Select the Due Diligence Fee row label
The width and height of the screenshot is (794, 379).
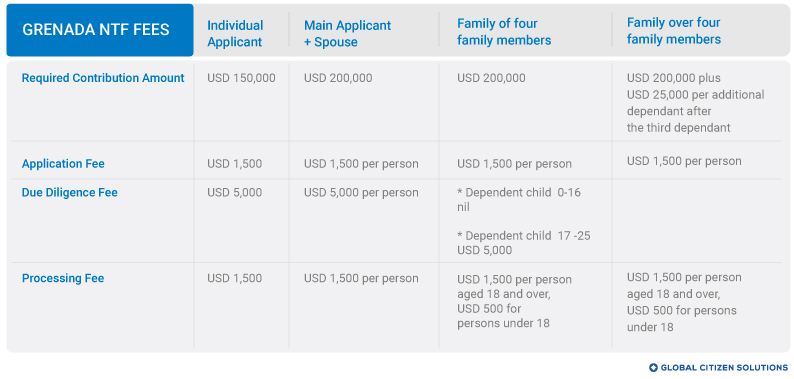69,193
